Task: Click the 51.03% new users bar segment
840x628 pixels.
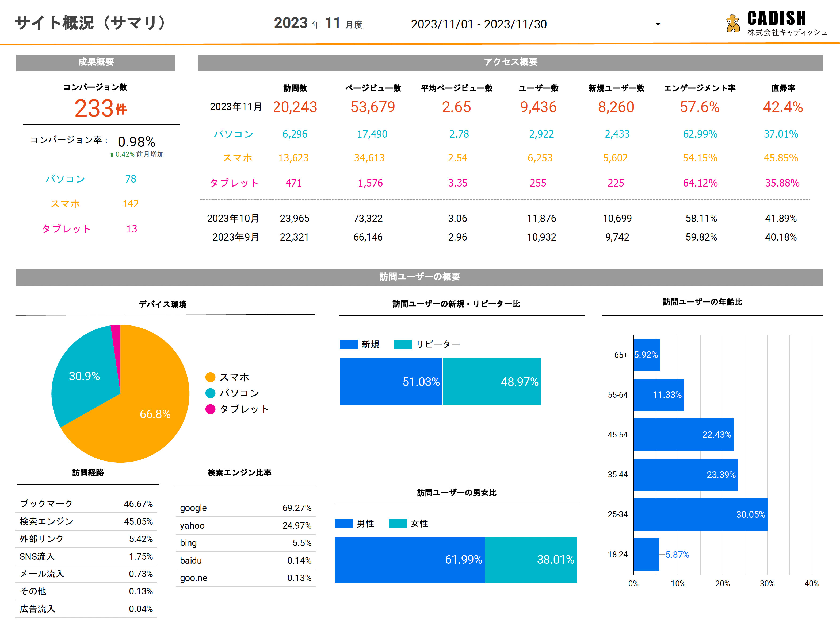Action: [391, 382]
